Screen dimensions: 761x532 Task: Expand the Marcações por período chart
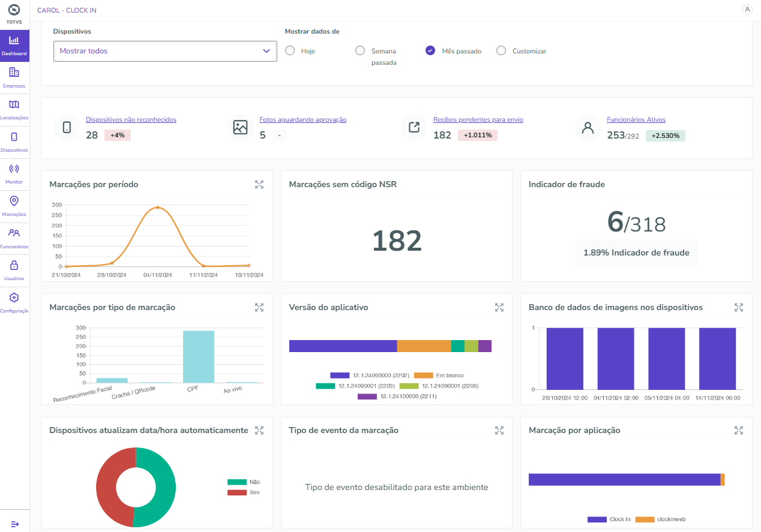coord(259,184)
